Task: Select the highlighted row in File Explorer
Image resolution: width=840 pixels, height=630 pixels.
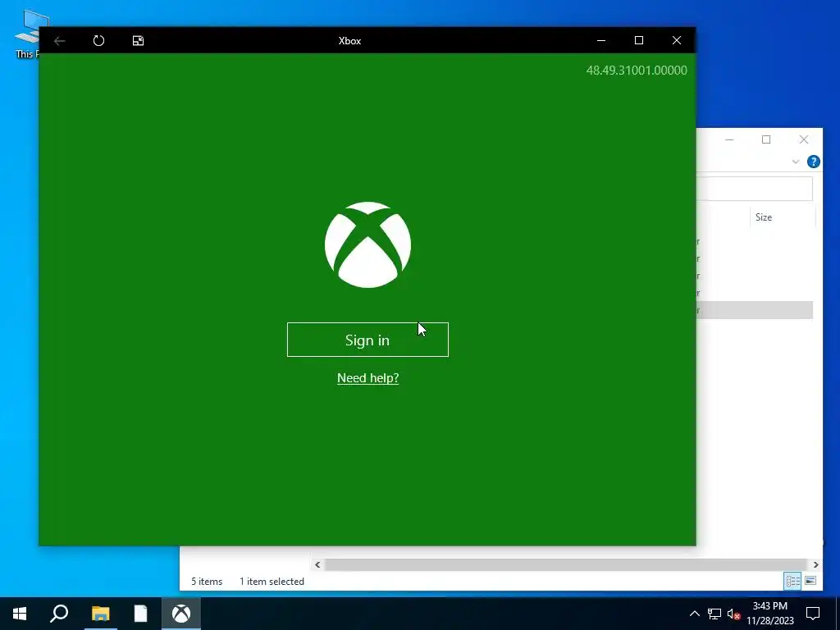Action: click(755, 310)
